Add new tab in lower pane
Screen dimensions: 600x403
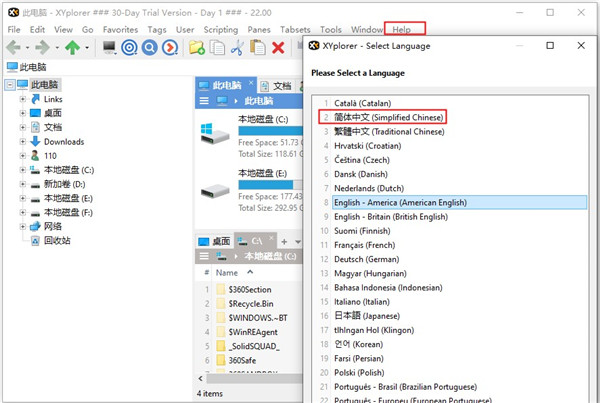tap(284, 241)
